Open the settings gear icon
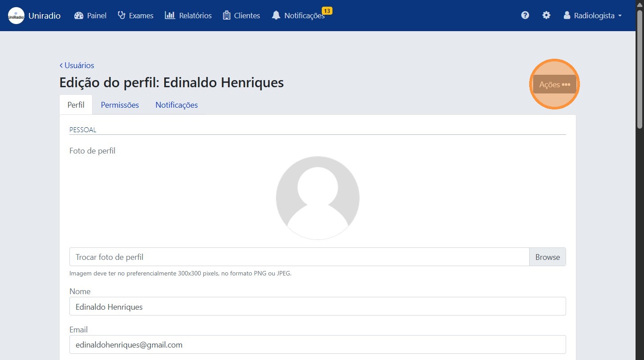 [x=546, y=16]
